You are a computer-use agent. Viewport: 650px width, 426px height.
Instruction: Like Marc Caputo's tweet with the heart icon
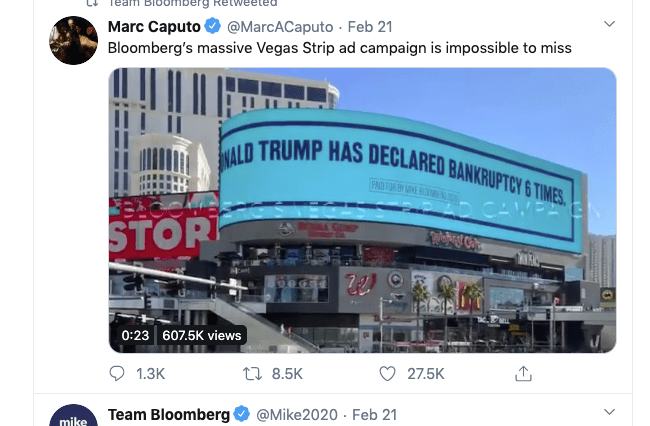pos(389,373)
